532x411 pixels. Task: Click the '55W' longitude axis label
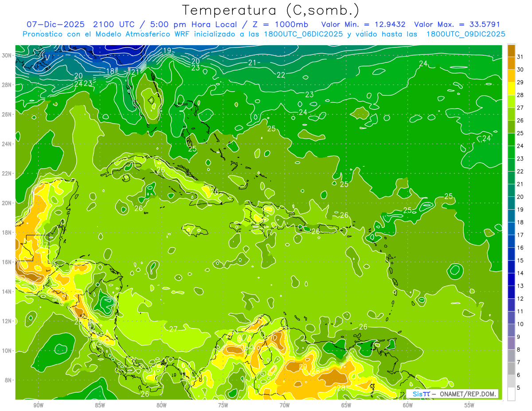[469, 405]
